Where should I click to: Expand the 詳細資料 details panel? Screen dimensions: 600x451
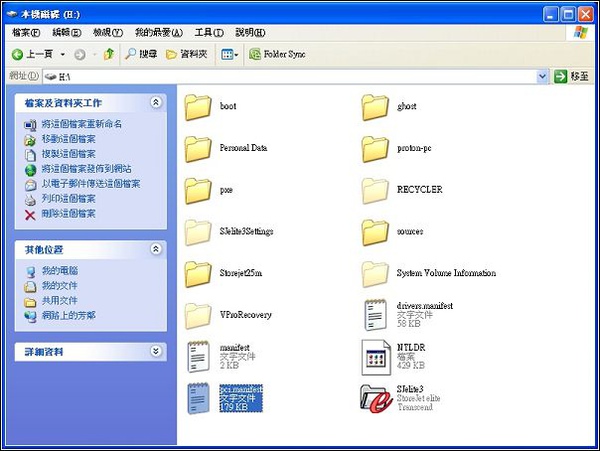pyautogui.click(x=155, y=351)
